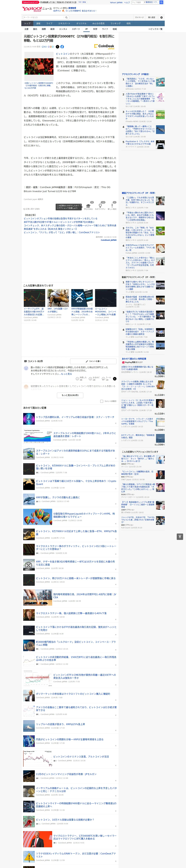Click the うーん reaction on comment
The height and width of the screenshot is (868, 186).
tap(104, 378)
